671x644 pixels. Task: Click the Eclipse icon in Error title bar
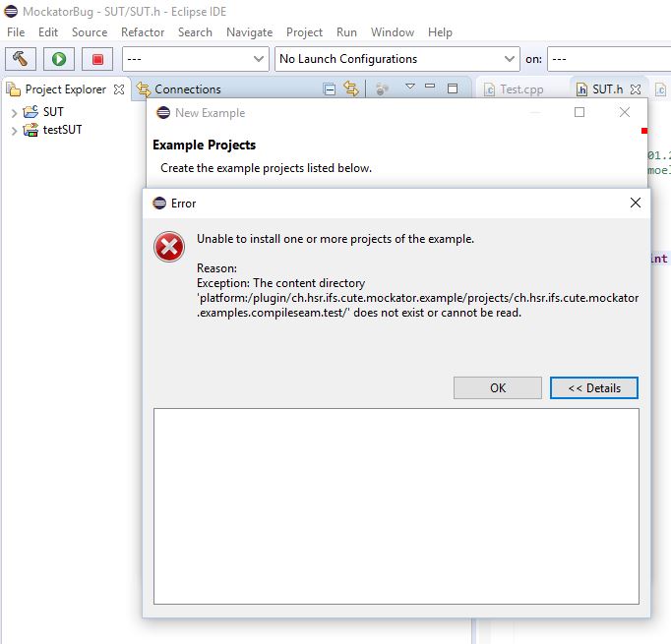pos(159,204)
